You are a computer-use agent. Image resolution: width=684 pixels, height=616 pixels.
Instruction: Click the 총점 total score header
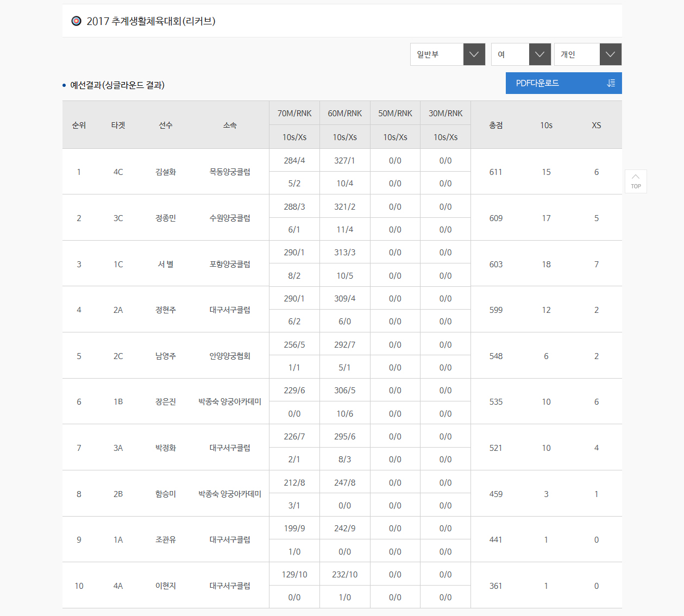click(x=495, y=125)
